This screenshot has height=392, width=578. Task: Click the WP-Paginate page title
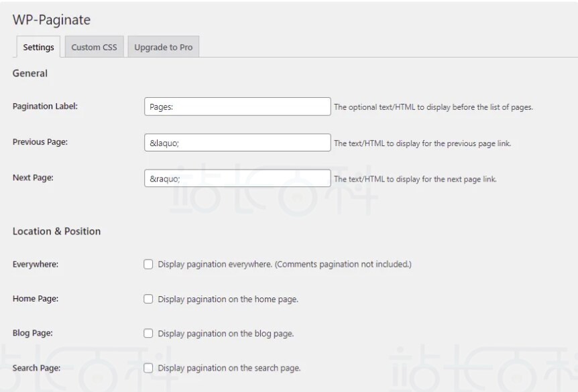tap(52, 19)
